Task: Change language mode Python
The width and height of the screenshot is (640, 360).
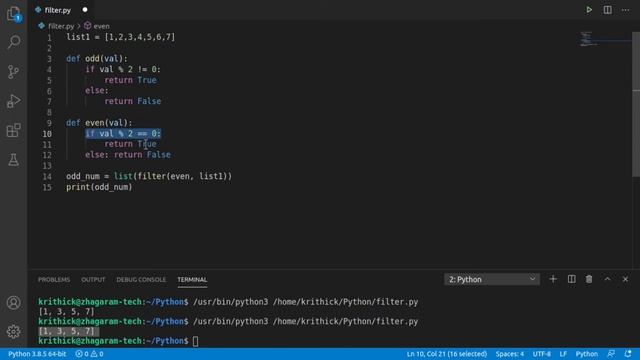Action: coord(587,354)
